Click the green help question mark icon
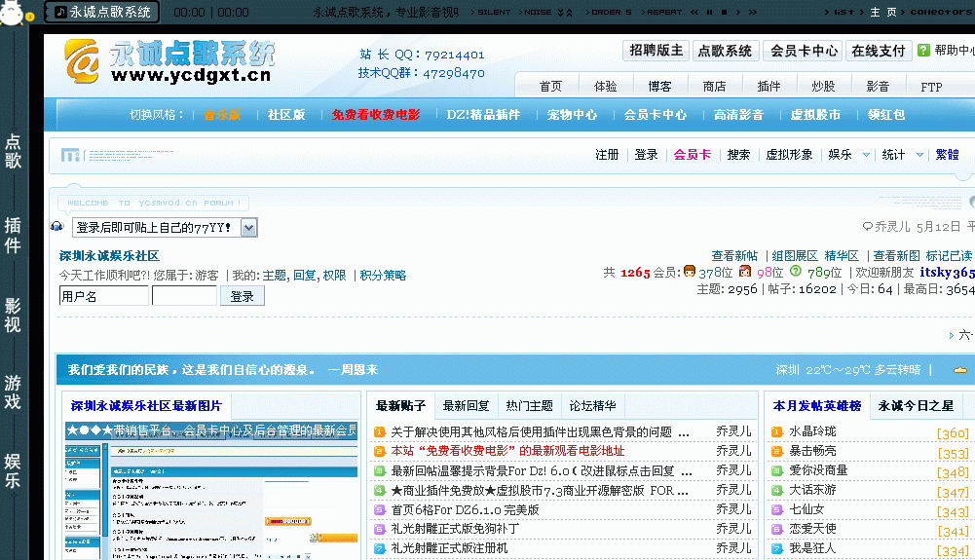Viewport: 975px width, 560px height. click(x=923, y=51)
